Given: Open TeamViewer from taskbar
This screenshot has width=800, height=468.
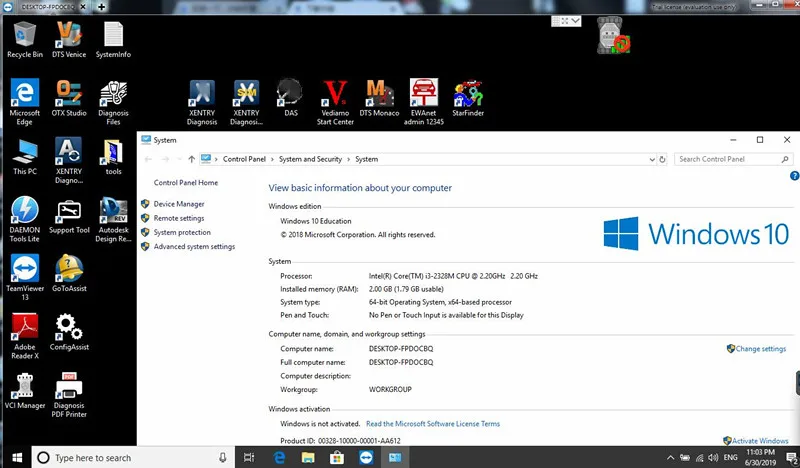Looking at the screenshot, I should coord(366,457).
